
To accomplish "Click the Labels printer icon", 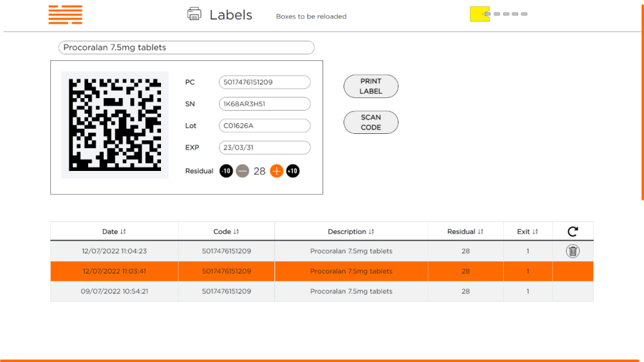I will 194,14.
